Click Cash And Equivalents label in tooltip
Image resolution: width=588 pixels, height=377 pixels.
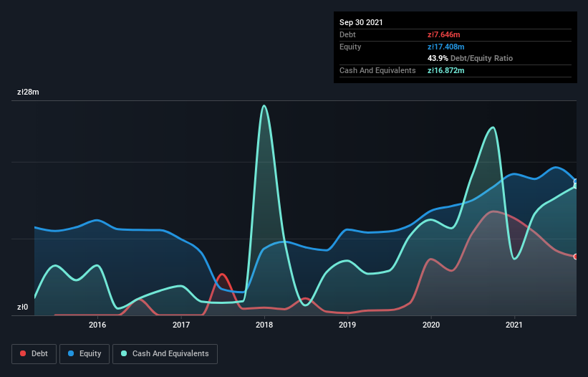pos(377,70)
